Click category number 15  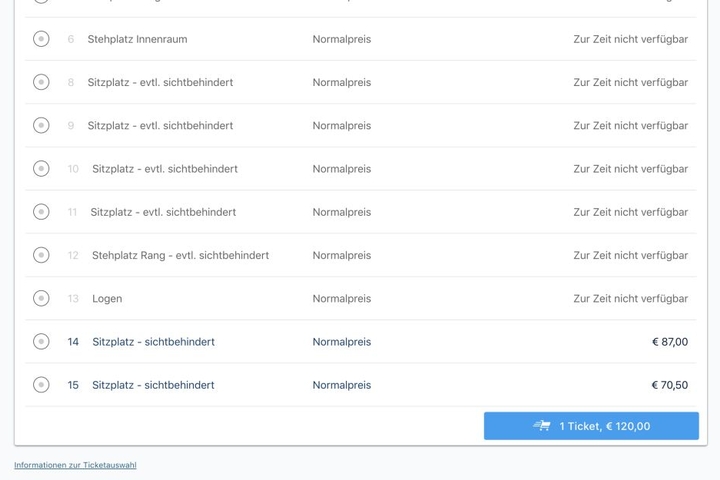pyautogui.click(x=73, y=385)
